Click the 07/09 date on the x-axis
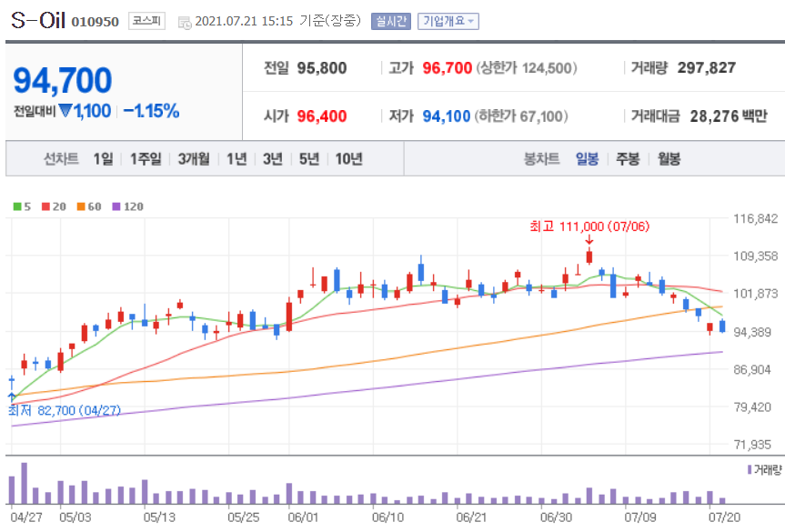The height and width of the screenshot is (532, 785). tap(639, 517)
